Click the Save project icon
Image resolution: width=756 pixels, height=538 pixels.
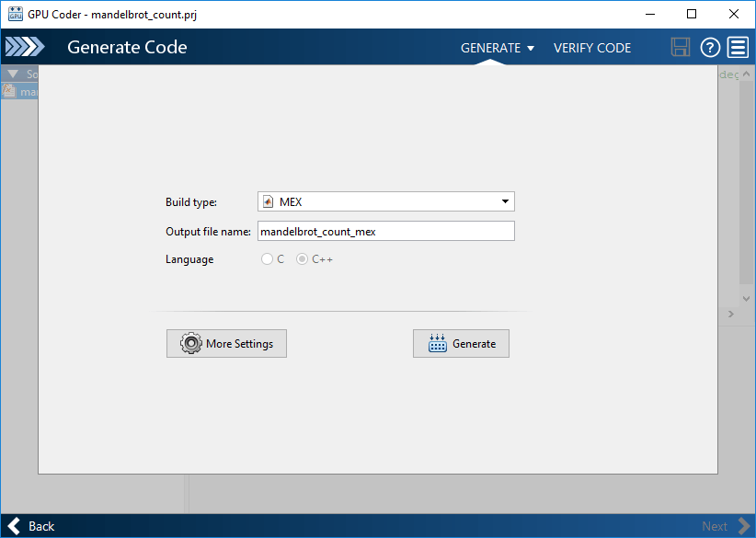pyautogui.click(x=681, y=47)
